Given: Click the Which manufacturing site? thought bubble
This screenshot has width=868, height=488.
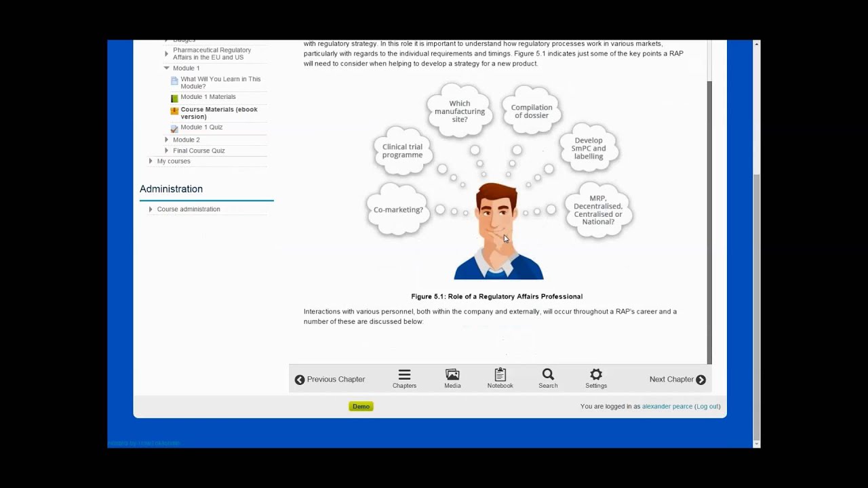Looking at the screenshot, I should pyautogui.click(x=460, y=111).
